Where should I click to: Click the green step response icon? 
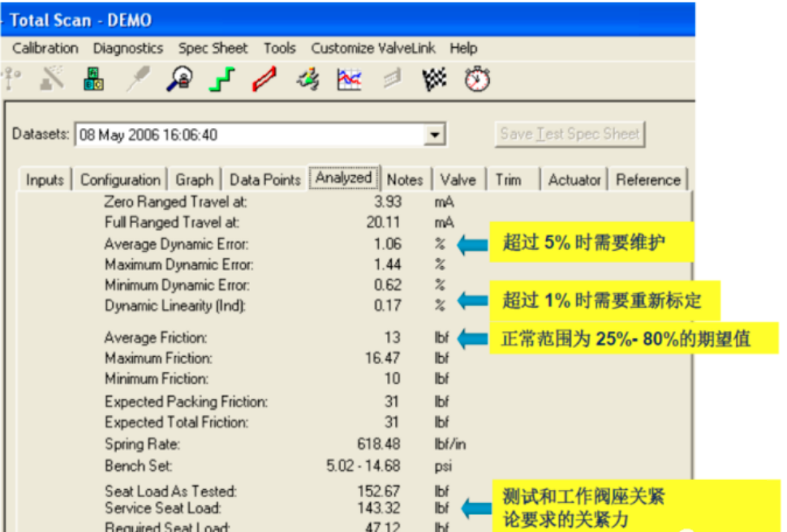pos(221,79)
